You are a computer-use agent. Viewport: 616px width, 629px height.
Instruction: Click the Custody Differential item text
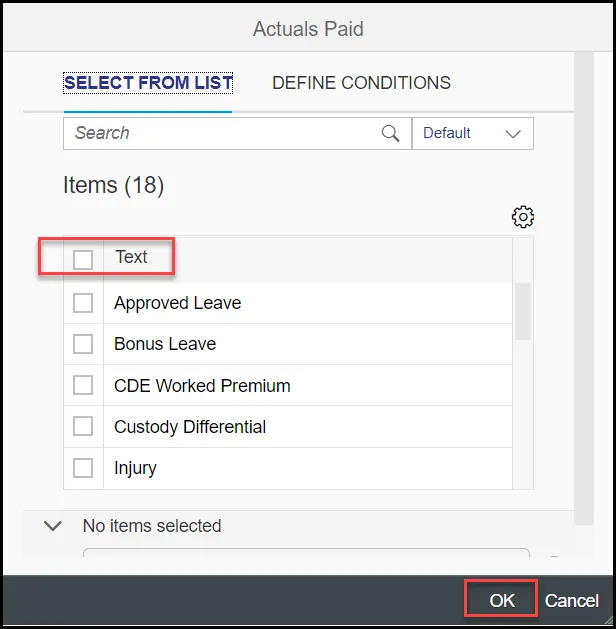(x=190, y=427)
